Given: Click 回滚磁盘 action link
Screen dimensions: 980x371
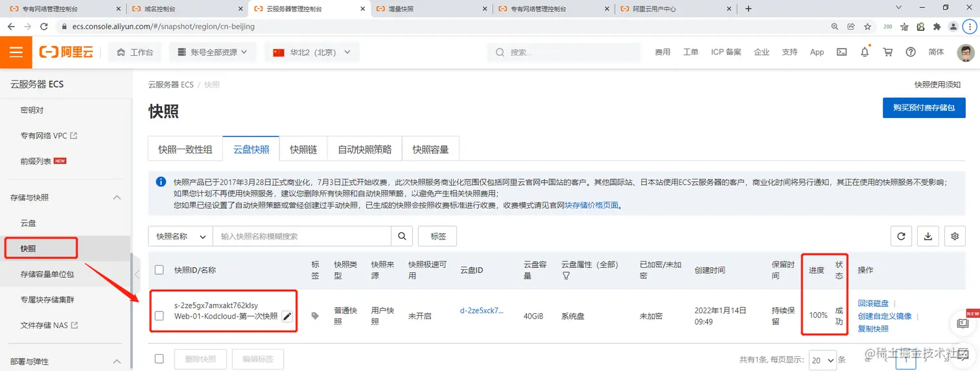Looking at the screenshot, I should pos(873,304).
